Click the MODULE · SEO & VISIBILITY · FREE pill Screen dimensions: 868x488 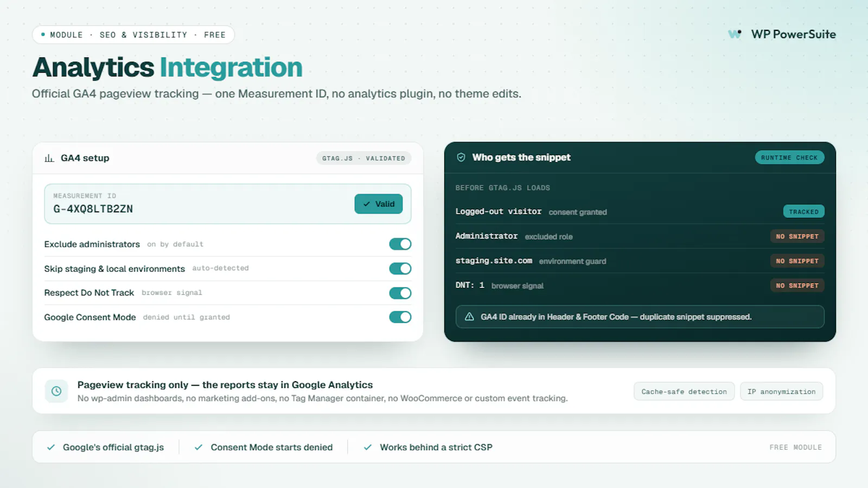pos(133,35)
